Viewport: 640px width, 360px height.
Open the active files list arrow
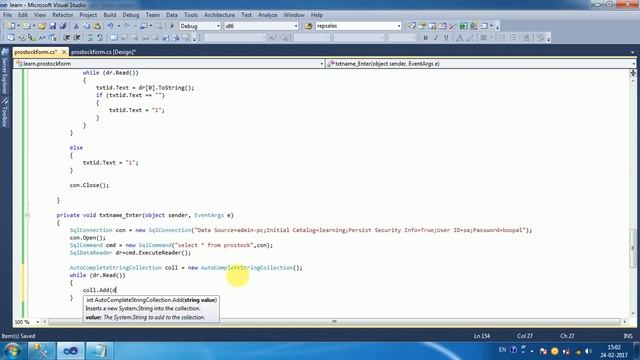(x=632, y=52)
